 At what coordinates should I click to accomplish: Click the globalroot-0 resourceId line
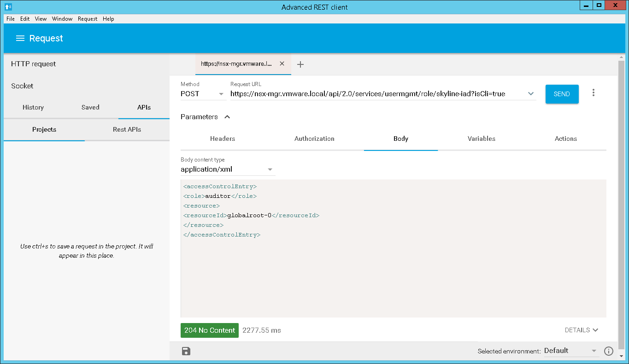[251, 215]
